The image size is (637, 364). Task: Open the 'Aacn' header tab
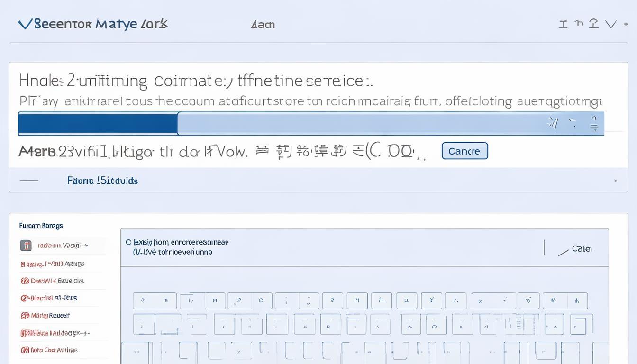click(263, 25)
